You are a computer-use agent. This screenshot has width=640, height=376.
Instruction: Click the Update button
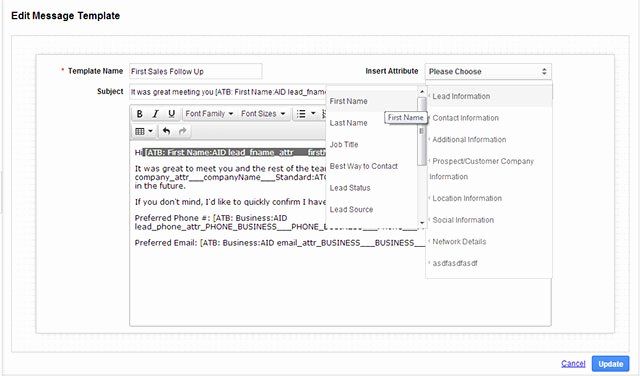click(x=611, y=364)
